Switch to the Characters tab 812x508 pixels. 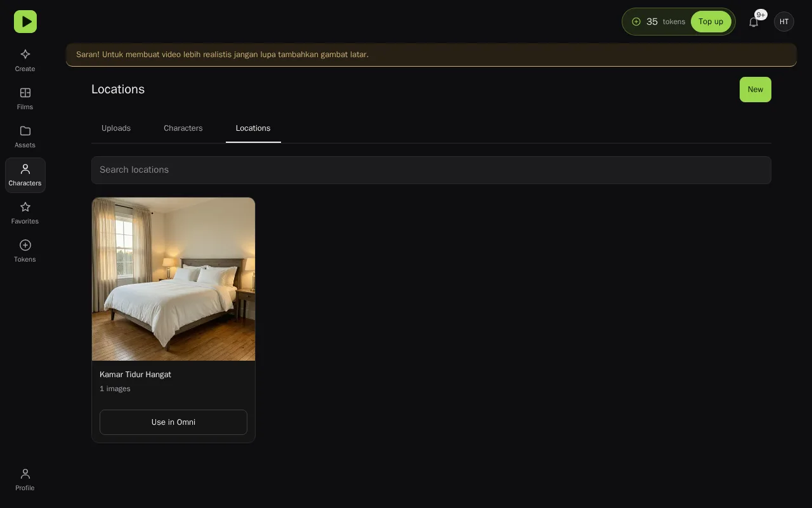pyautogui.click(x=183, y=128)
